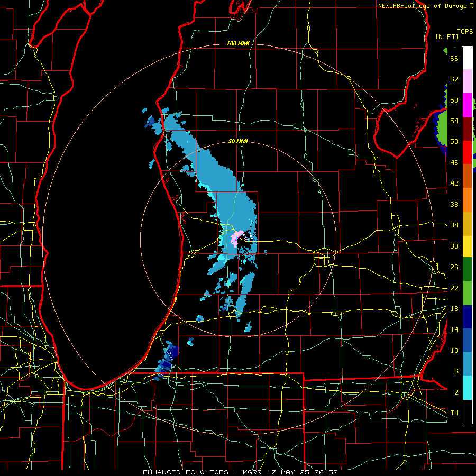476x476 pixels.
Task: Click the legend value 42
Action: click(x=454, y=184)
